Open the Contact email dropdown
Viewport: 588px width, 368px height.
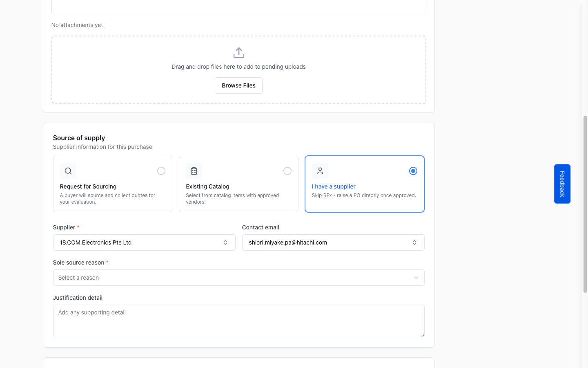tap(333, 242)
